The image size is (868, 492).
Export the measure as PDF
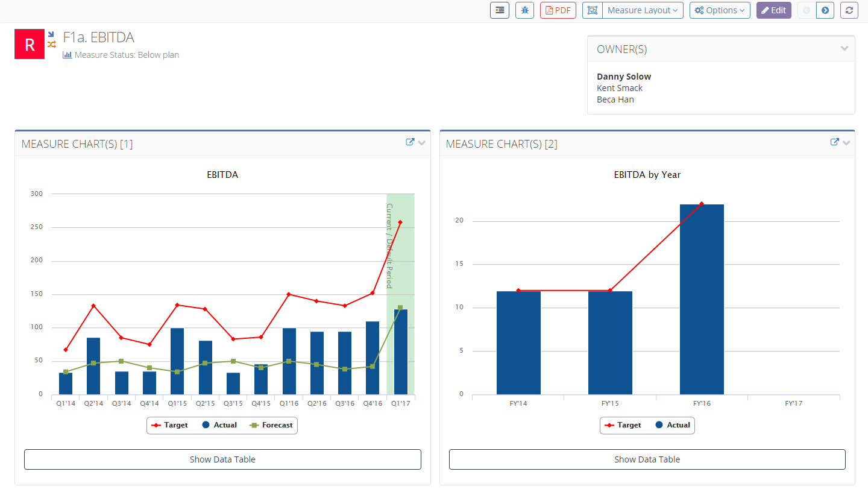click(x=558, y=10)
